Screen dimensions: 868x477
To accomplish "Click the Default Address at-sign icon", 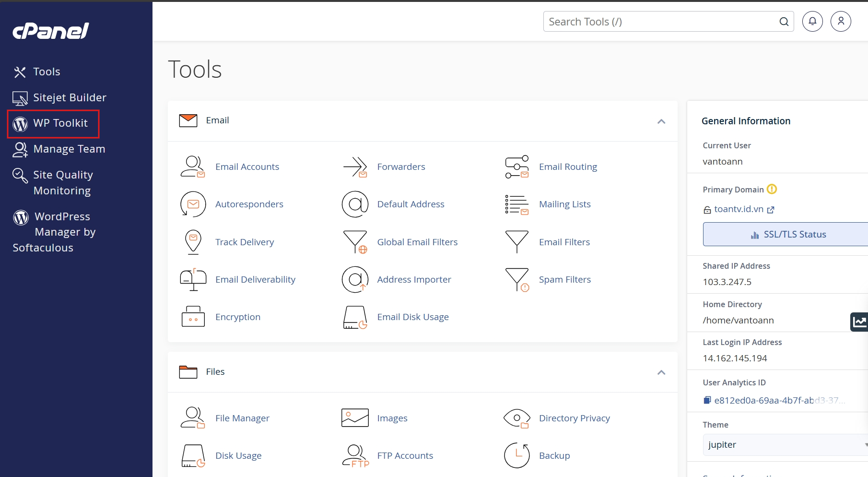I will pos(355,204).
